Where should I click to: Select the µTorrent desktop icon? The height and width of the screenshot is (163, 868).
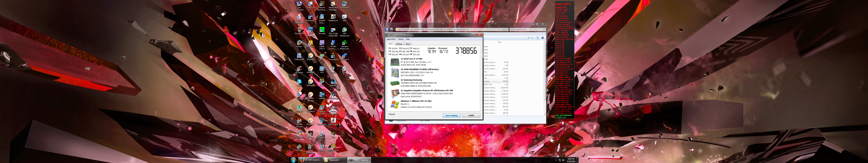[x=299, y=109]
